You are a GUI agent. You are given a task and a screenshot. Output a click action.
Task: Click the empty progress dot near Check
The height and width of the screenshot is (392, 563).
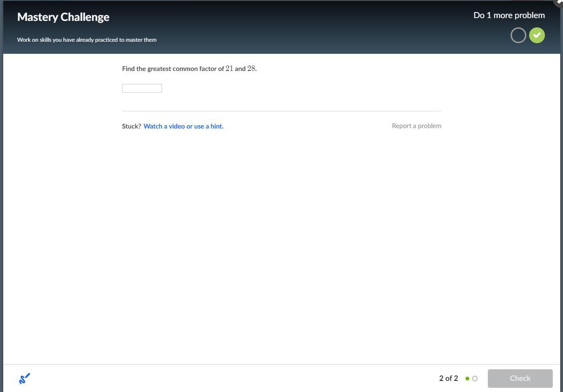click(474, 379)
